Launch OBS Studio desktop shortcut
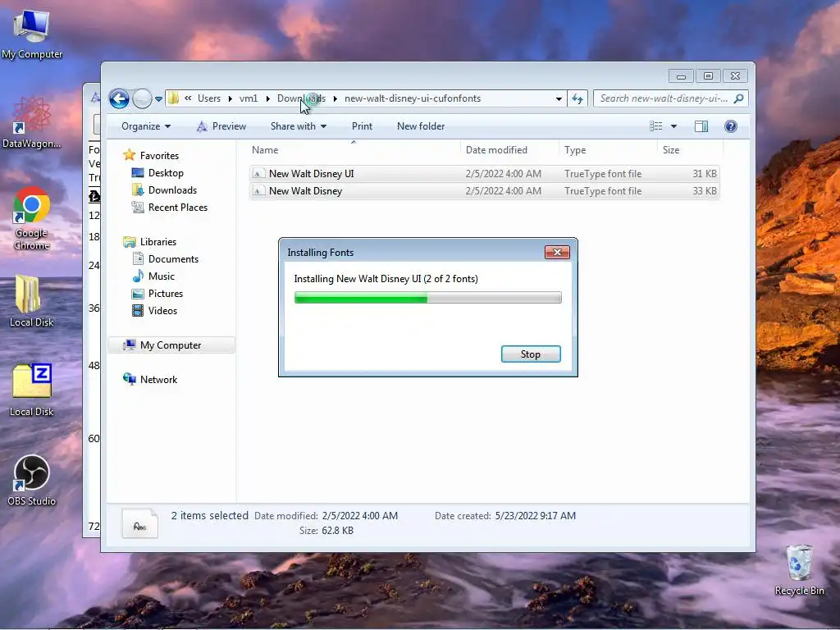The height and width of the screenshot is (630, 840). click(32, 480)
